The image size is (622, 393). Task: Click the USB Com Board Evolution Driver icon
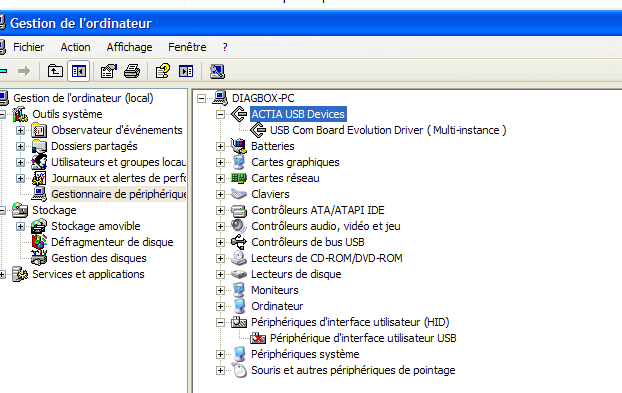(258, 130)
